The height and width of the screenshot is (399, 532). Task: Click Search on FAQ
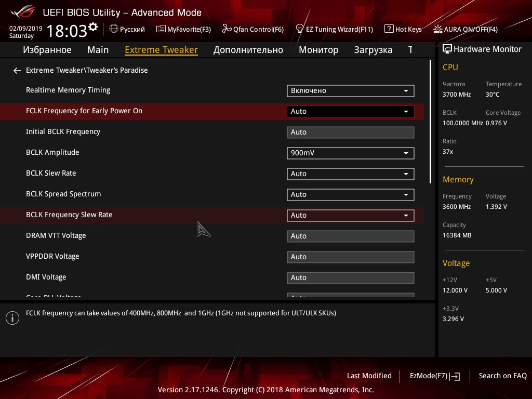[502, 376]
